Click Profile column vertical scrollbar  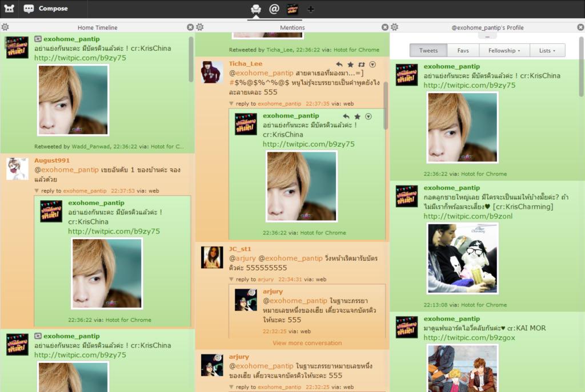click(x=581, y=67)
